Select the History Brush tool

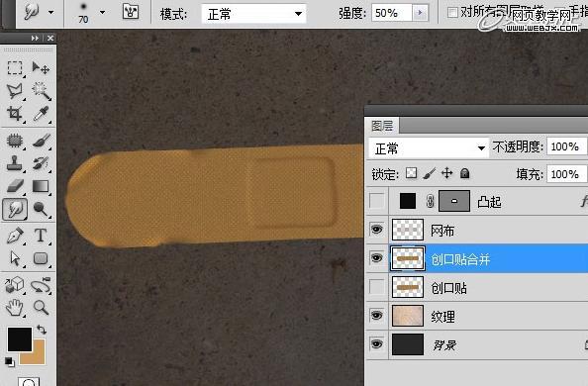[x=41, y=163]
